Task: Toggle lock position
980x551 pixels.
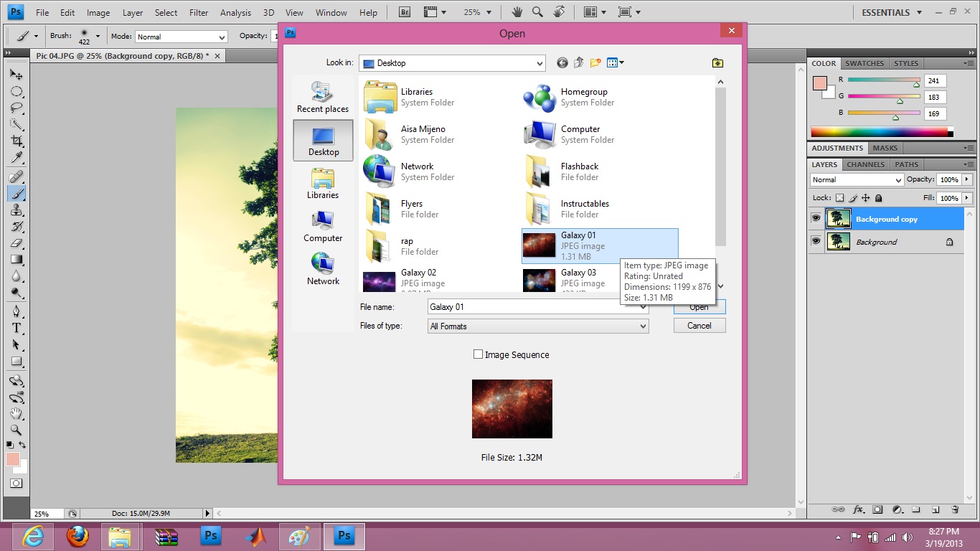Action: [x=866, y=198]
